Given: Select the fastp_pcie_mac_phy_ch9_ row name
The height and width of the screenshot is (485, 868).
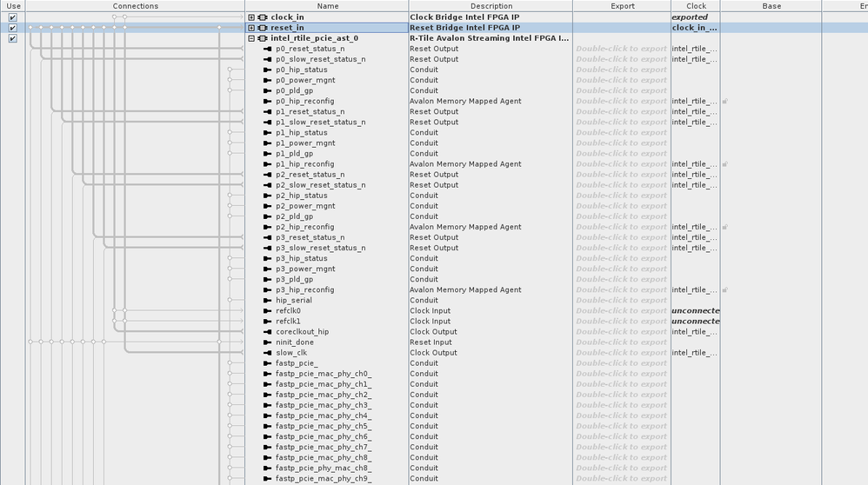Looking at the screenshot, I should click(324, 478).
